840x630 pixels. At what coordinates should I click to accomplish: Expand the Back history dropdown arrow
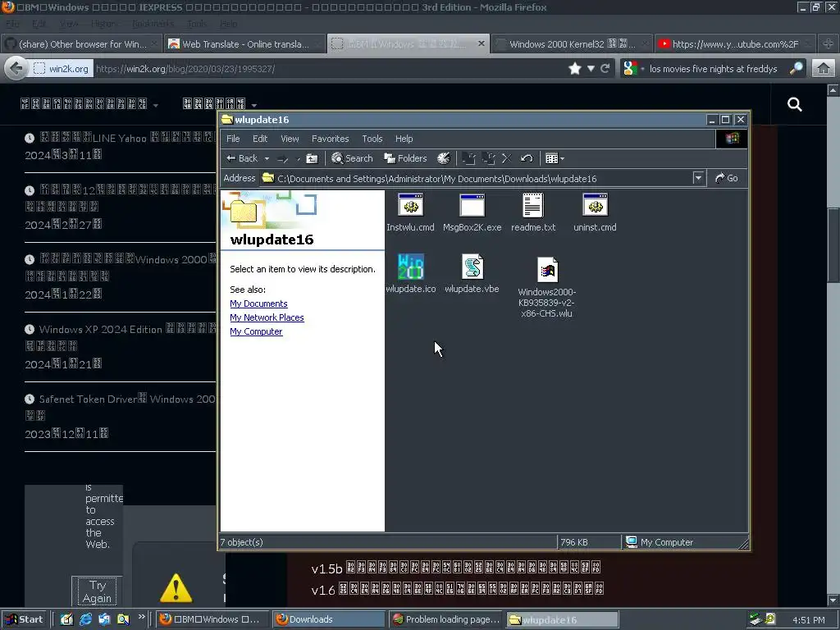[267, 158]
